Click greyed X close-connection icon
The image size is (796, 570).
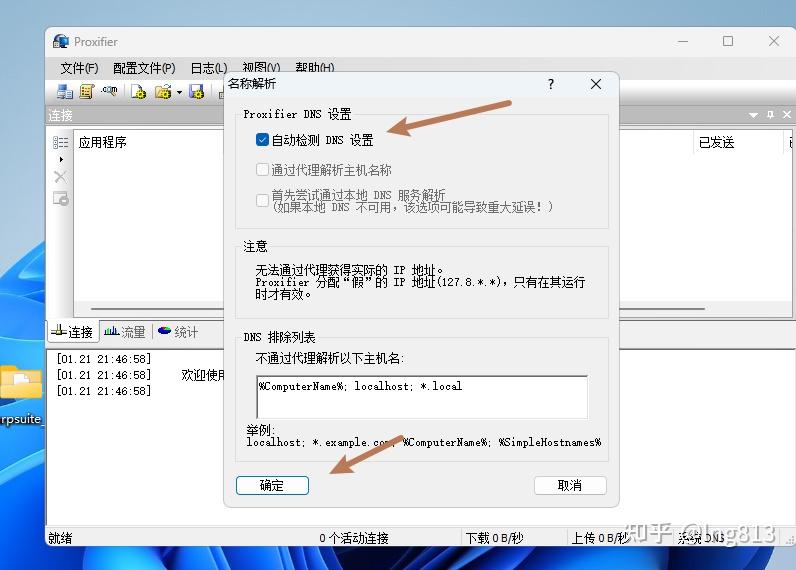(x=60, y=177)
